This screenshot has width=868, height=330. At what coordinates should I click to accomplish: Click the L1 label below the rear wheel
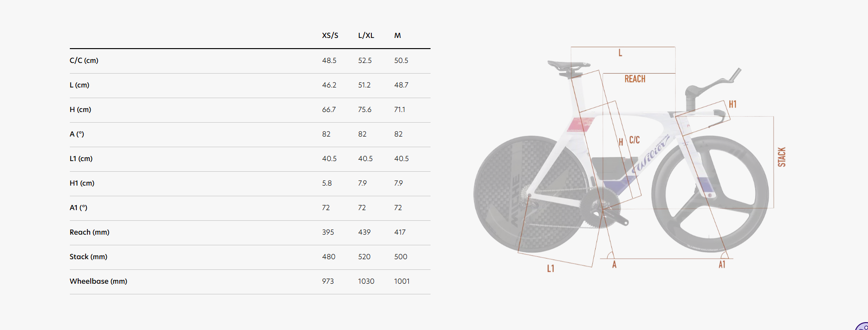[x=550, y=268]
